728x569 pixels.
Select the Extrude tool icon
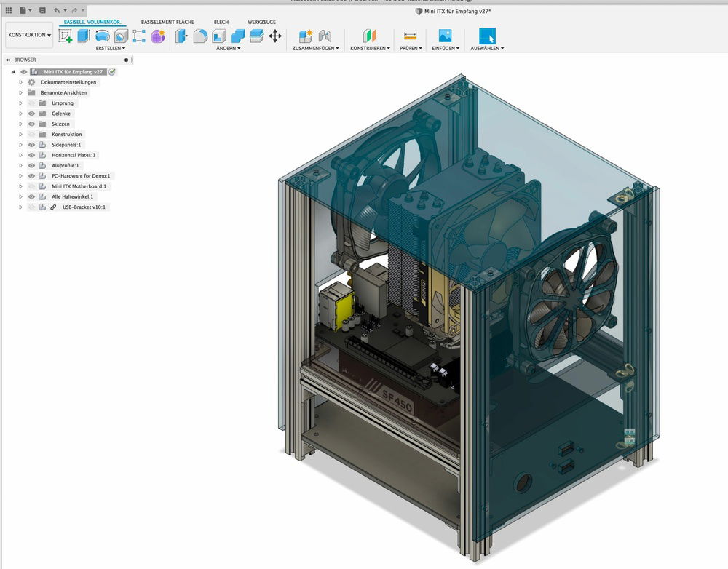84,36
